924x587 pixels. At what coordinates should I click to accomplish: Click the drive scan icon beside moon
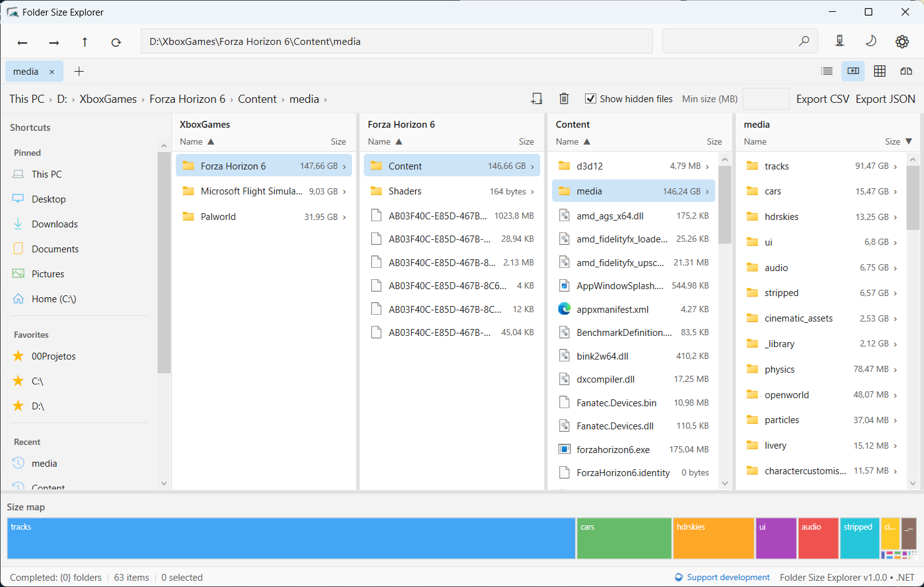[840, 41]
